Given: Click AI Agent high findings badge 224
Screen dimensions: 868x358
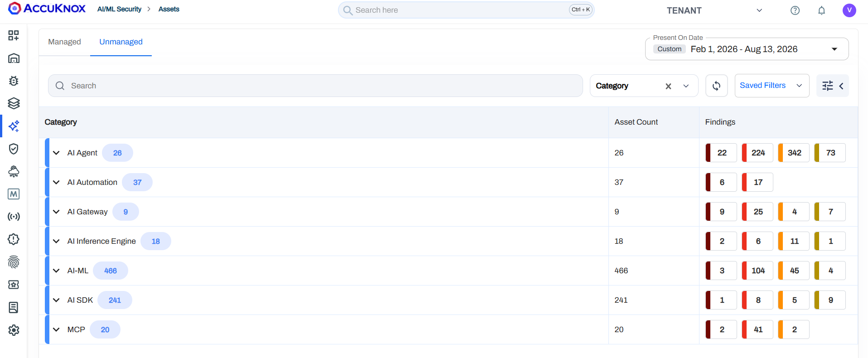Looking at the screenshot, I should pos(757,153).
